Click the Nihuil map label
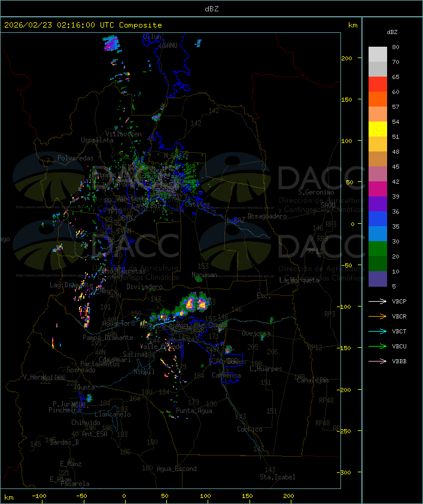Image resolution: width=423 pixels, height=504 pixels. 145,372
